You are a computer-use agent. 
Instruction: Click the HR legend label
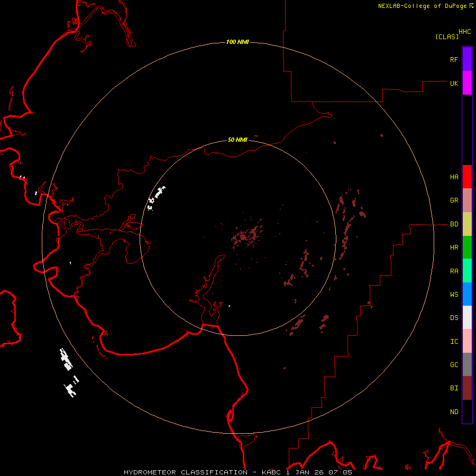(x=454, y=248)
